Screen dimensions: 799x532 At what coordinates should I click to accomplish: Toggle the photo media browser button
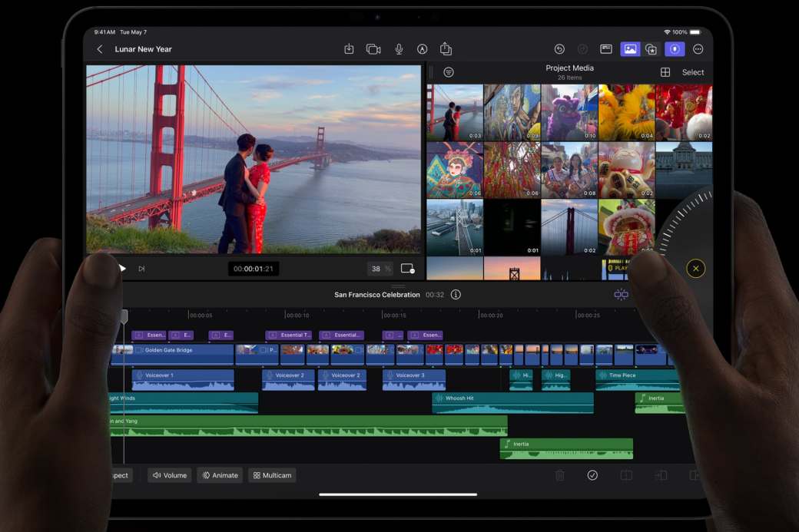point(630,49)
